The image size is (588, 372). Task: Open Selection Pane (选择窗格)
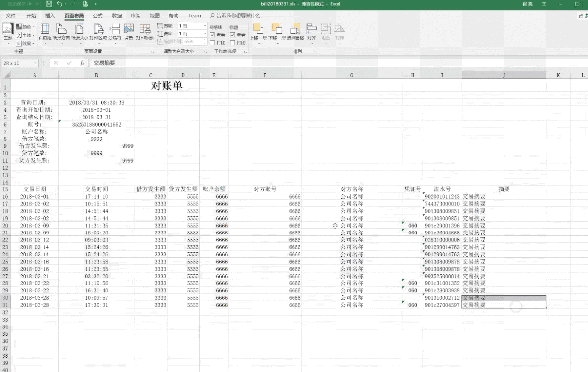click(x=295, y=32)
